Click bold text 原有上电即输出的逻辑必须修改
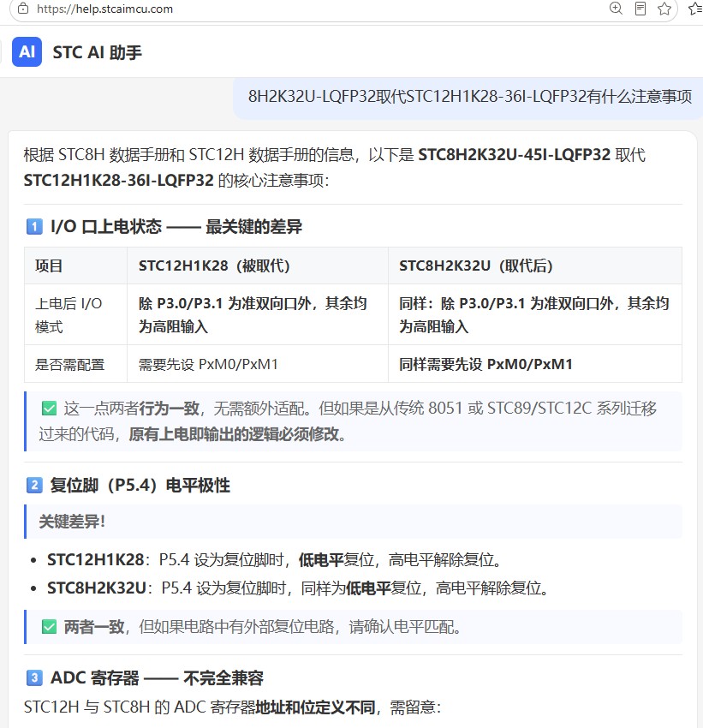 coord(234,434)
